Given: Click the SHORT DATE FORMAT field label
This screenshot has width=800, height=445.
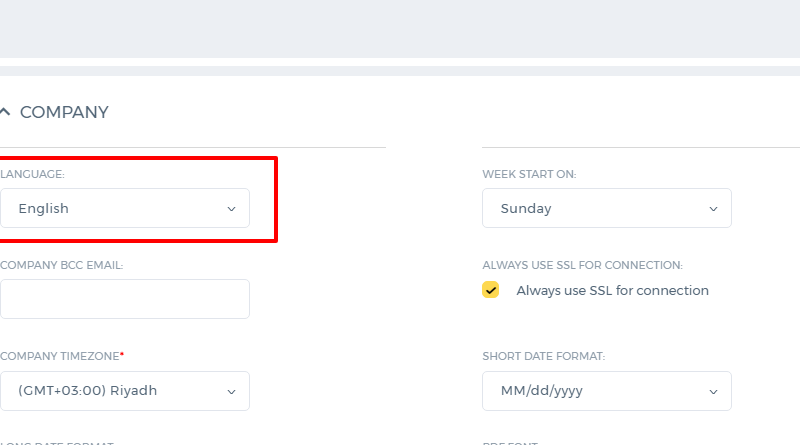Looking at the screenshot, I should [x=543, y=356].
